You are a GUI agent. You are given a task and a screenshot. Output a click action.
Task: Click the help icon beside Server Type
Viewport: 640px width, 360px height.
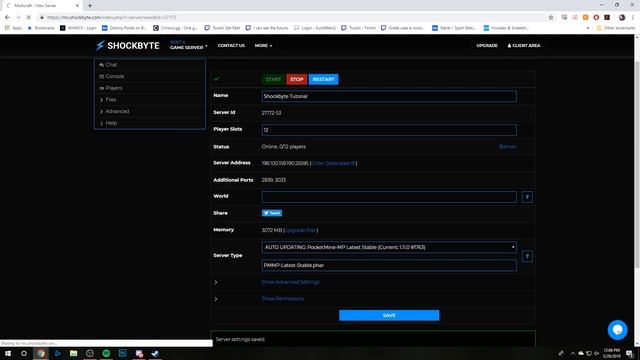pos(527,256)
